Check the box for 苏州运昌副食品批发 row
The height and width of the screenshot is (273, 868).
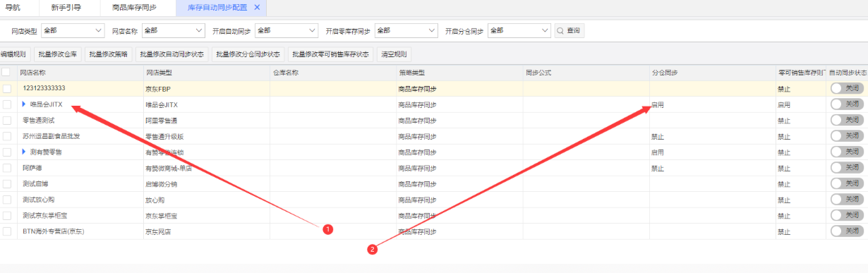[6, 136]
